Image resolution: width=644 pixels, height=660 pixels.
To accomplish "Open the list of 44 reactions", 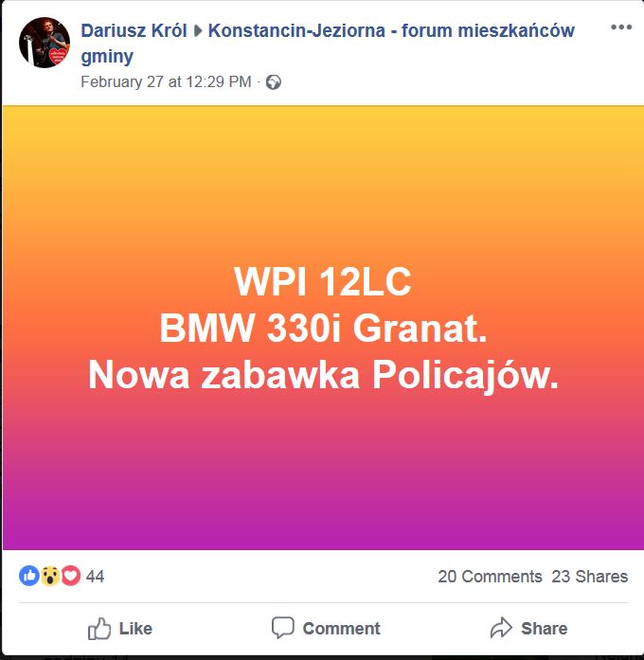I will [x=95, y=577].
